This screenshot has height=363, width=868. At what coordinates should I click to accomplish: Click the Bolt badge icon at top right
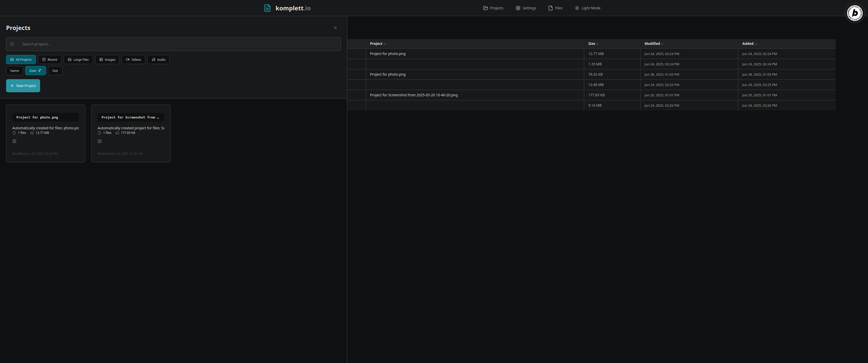(855, 13)
